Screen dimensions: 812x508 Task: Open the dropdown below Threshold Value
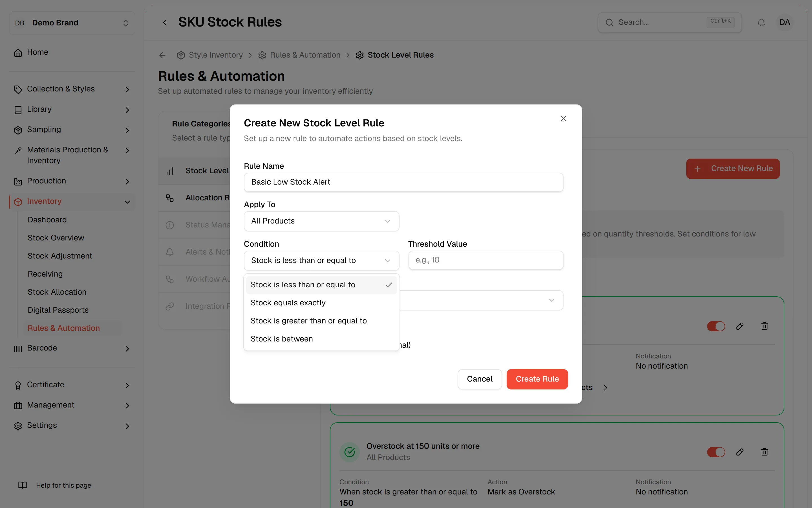pyautogui.click(x=482, y=300)
